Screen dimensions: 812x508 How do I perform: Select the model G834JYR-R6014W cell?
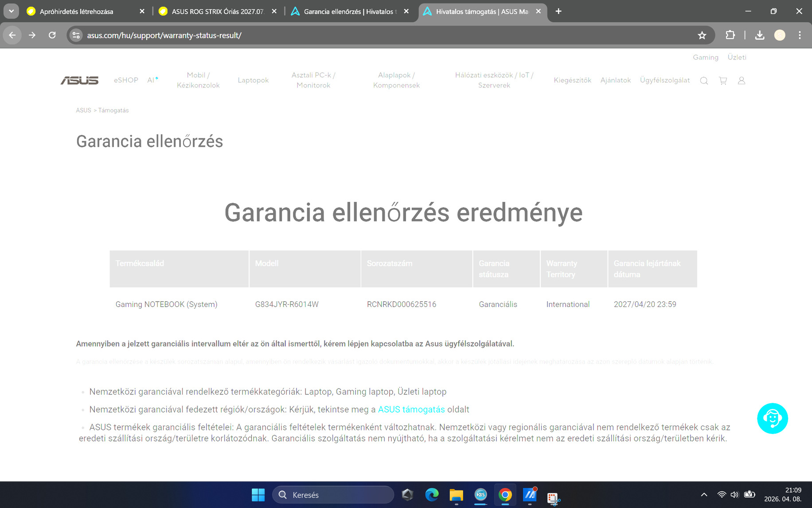287,304
